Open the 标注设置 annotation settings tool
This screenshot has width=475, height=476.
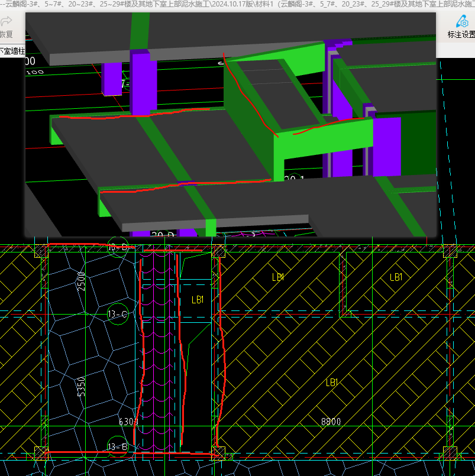click(462, 27)
